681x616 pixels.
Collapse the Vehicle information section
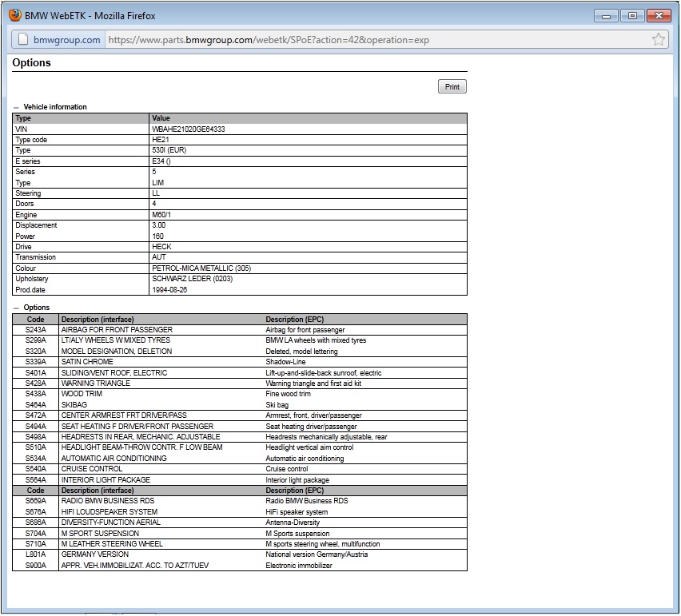coord(16,107)
